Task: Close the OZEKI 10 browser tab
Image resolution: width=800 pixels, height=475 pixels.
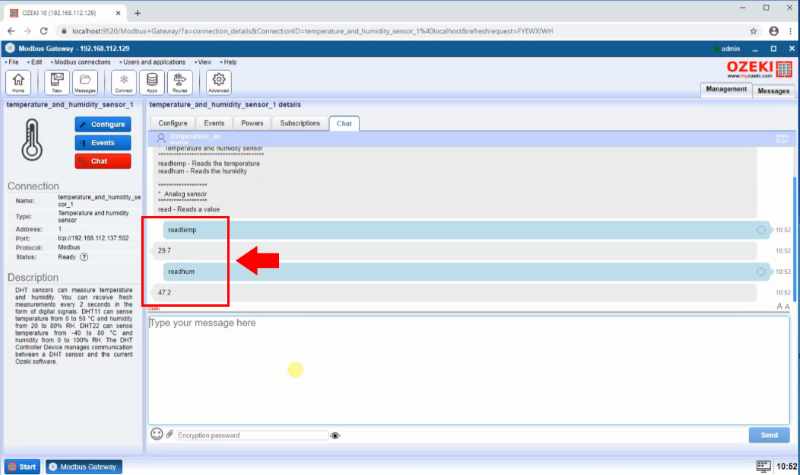Action: pyautogui.click(x=118, y=13)
